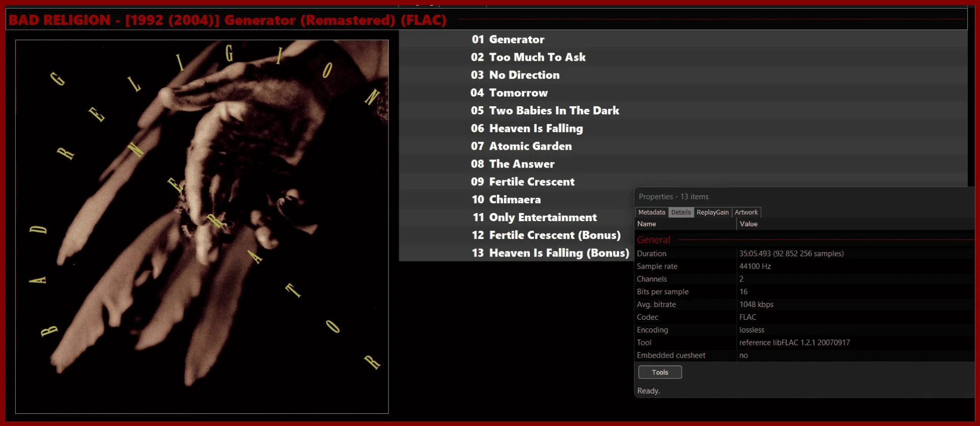Viewport: 980px width, 426px height.
Task: Open the Artwork tab
Action: coord(746,212)
